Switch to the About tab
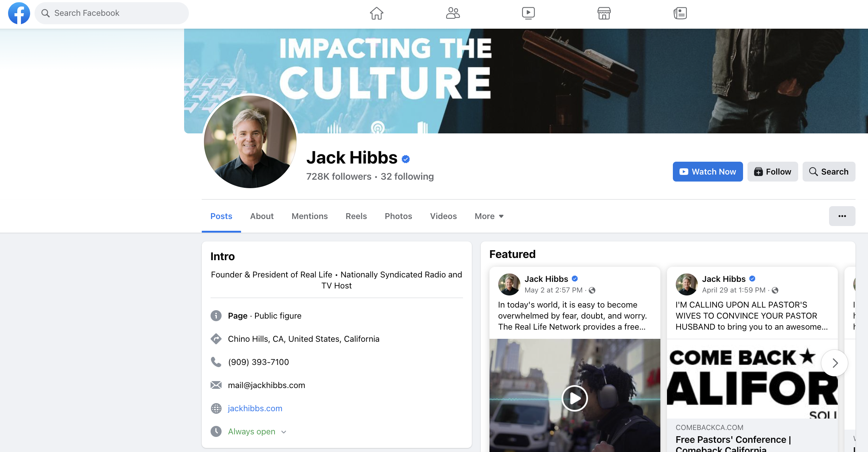The image size is (868, 452). (x=262, y=216)
